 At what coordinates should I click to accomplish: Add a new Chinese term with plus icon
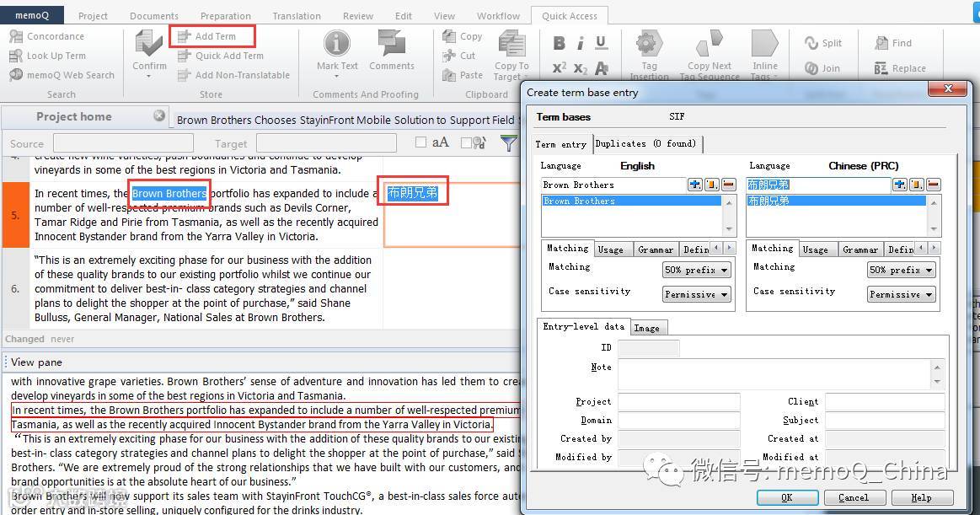899,185
